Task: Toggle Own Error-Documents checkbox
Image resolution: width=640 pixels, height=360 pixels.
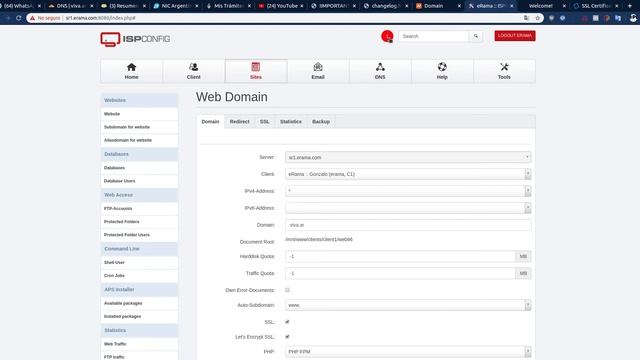Action: click(x=287, y=290)
